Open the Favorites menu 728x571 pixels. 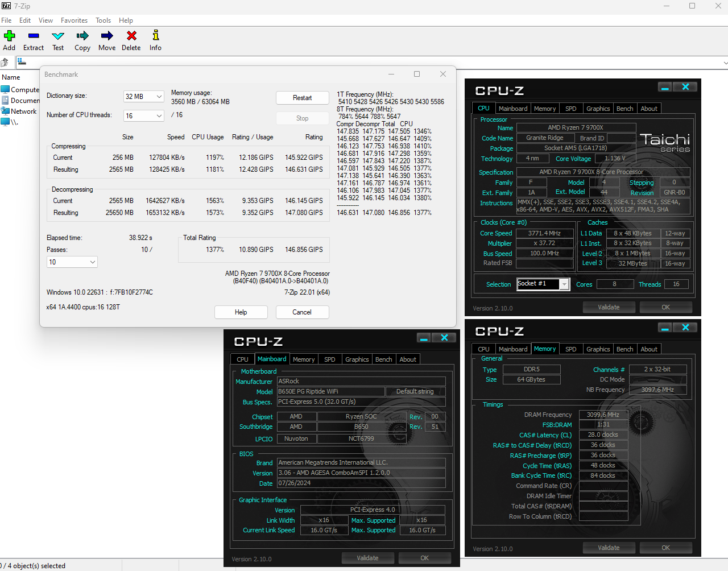tap(75, 20)
